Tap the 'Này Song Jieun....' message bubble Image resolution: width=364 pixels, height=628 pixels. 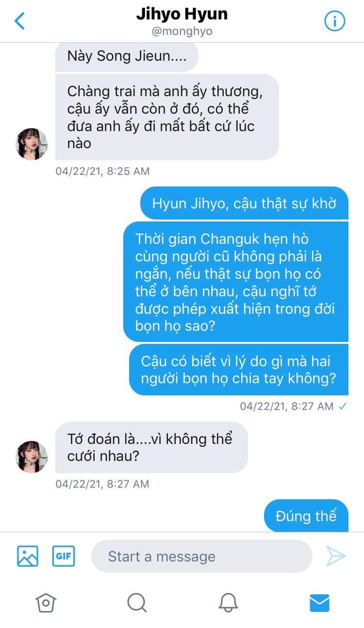coord(127,56)
